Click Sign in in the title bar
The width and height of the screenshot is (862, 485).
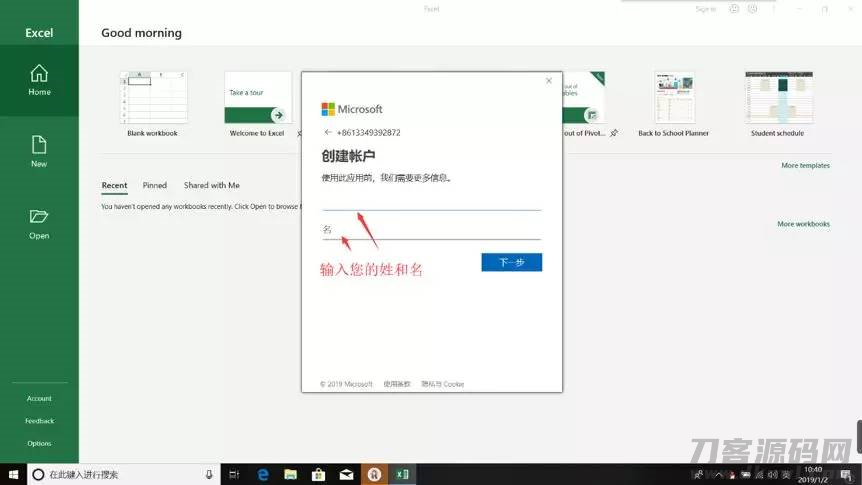[x=705, y=9]
